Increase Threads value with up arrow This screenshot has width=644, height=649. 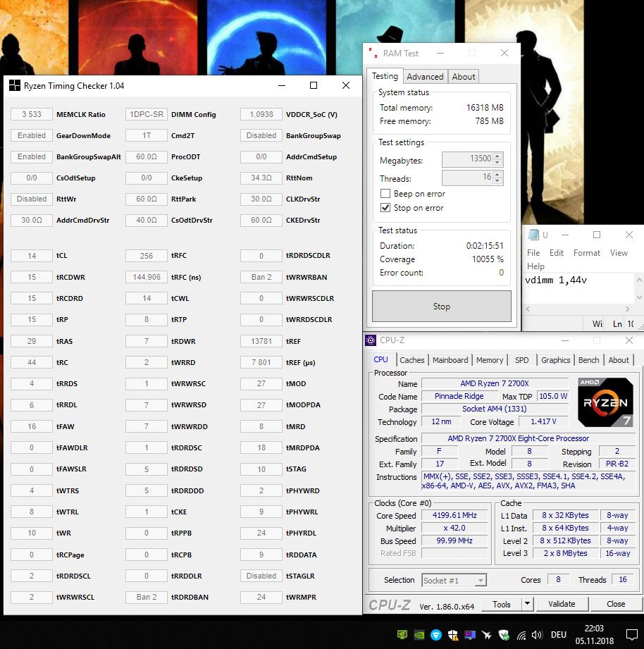point(497,174)
